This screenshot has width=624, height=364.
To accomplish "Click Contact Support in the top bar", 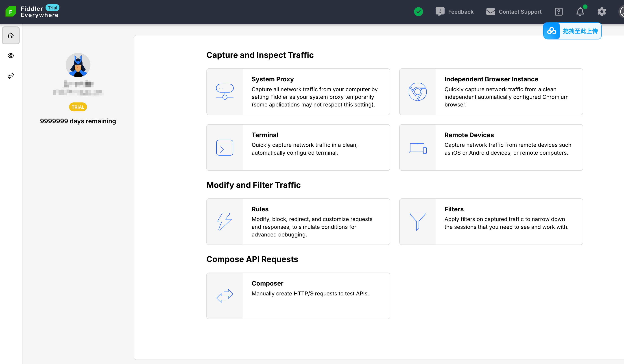I will 514,12.
